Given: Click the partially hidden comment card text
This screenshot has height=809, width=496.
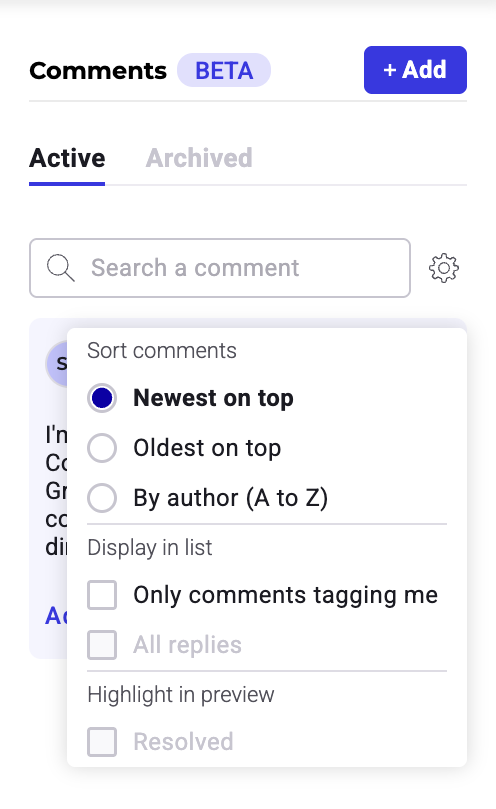Looking at the screenshot, I should pyautogui.click(x=56, y=490).
